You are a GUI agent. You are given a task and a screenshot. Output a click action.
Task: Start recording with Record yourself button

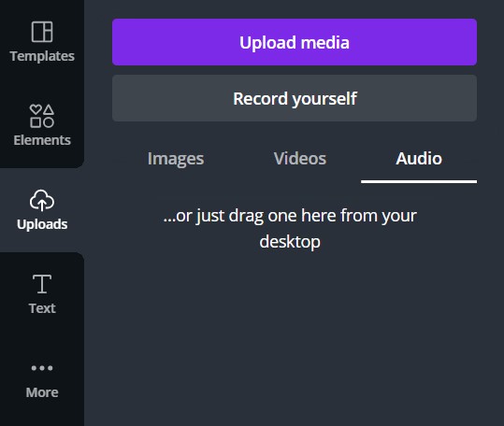tap(295, 98)
